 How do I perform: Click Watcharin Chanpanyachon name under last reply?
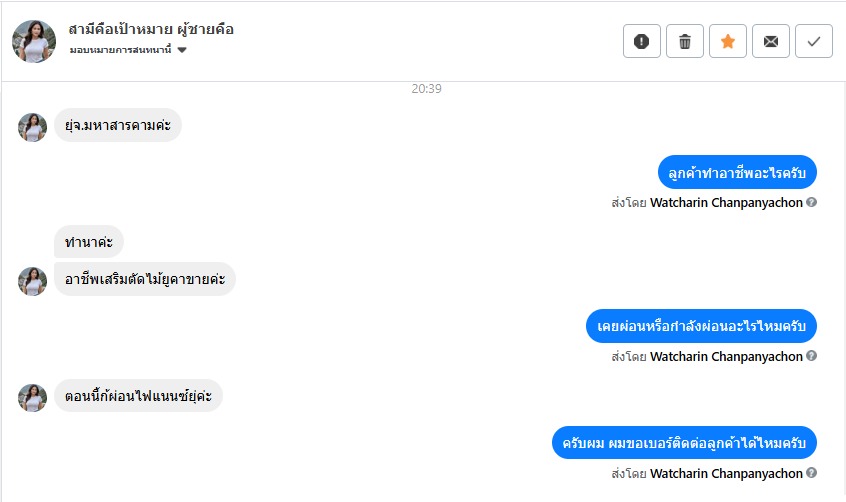pos(726,473)
